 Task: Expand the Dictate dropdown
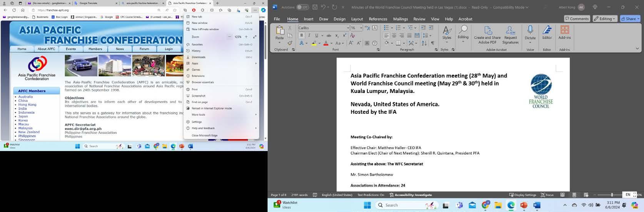point(530,42)
